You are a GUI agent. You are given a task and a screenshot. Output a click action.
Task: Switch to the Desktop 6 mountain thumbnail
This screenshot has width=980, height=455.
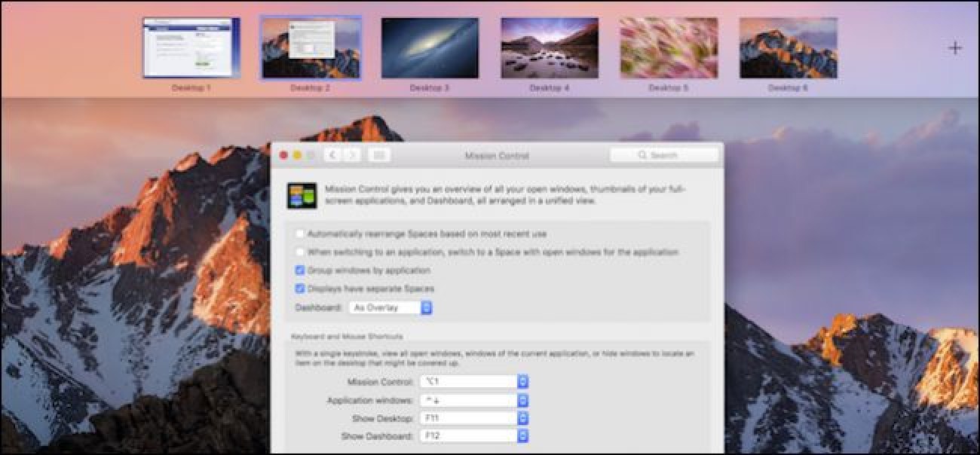(x=788, y=48)
